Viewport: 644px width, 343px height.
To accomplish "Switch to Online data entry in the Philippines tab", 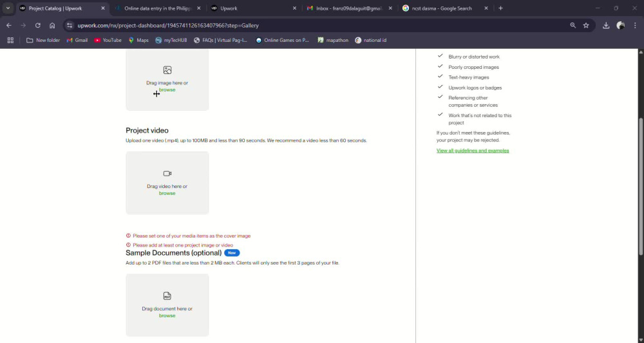I will pyautogui.click(x=158, y=8).
